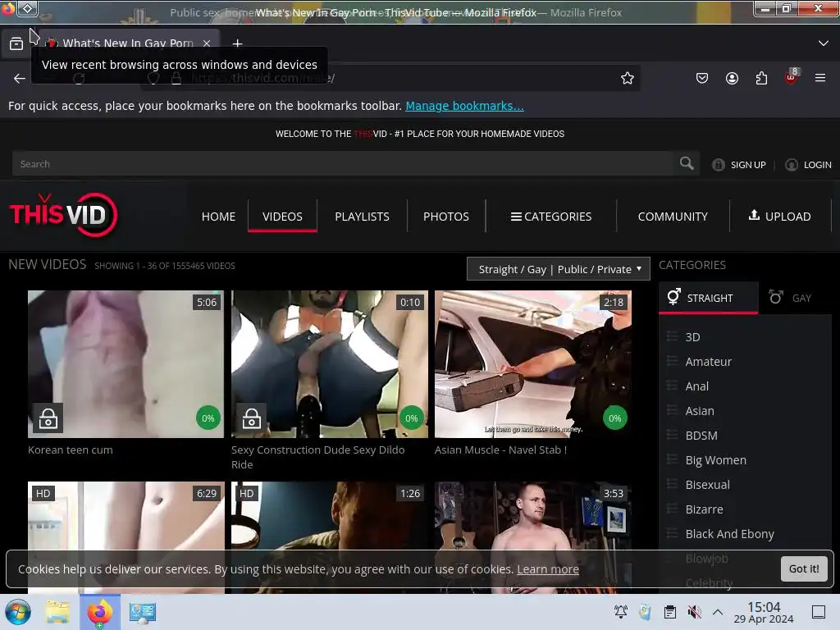The image size is (840, 630).
Task: Switch to the STRAIGHT categories tab
Action: click(x=708, y=298)
